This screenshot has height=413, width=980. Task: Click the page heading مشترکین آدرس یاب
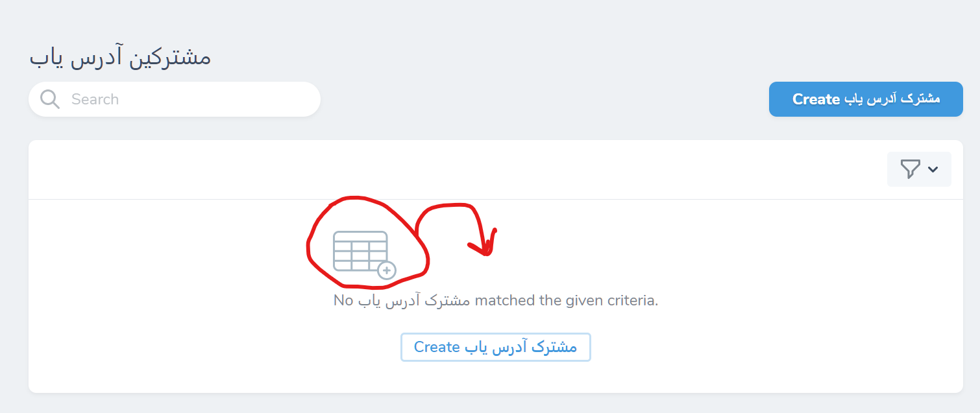[x=119, y=56]
